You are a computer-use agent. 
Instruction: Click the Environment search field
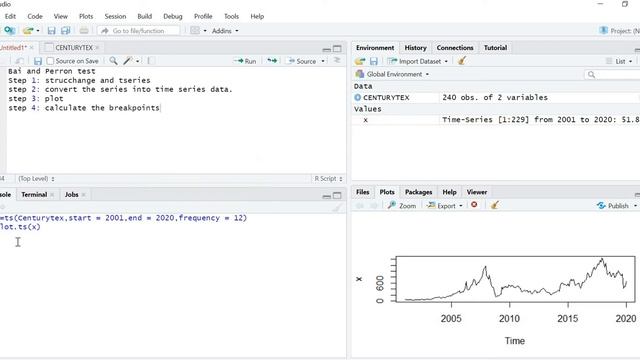tap(612, 74)
